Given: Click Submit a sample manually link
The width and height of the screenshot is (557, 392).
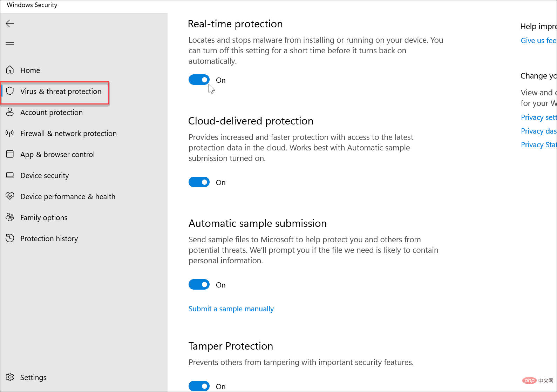Looking at the screenshot, I should 231,309.
